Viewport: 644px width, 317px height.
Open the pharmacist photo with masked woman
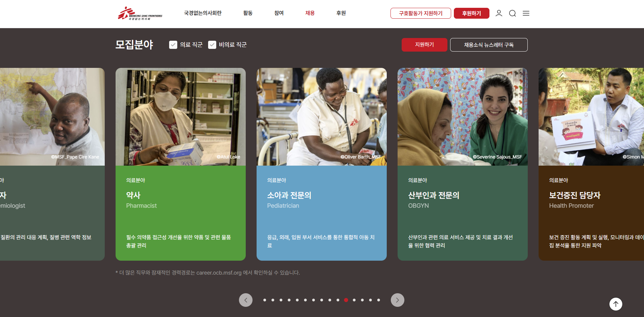181,117
